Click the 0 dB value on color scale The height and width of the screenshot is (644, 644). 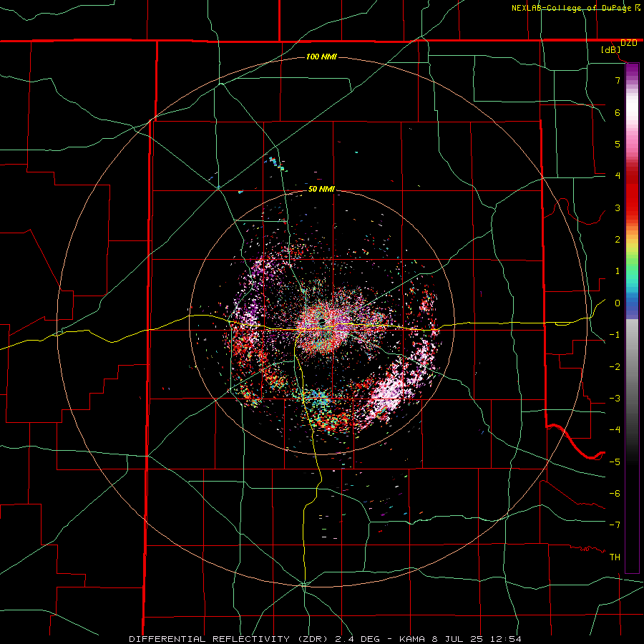click(x=618, y=303)
